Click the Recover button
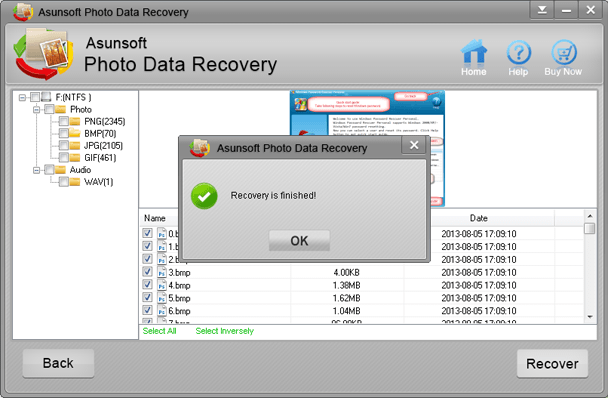608x398 pixels. [x=552, y=363]
